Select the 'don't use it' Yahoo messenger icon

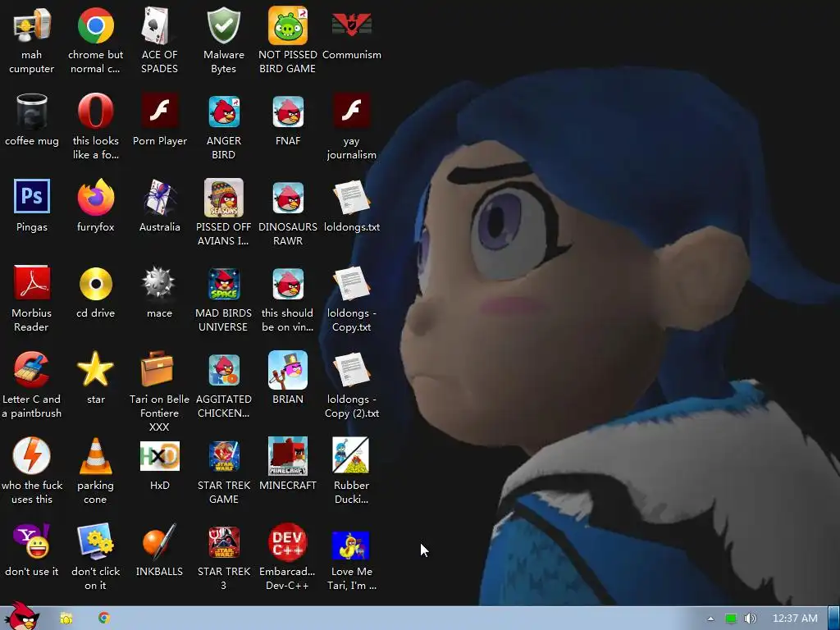(x=32, y=541)
